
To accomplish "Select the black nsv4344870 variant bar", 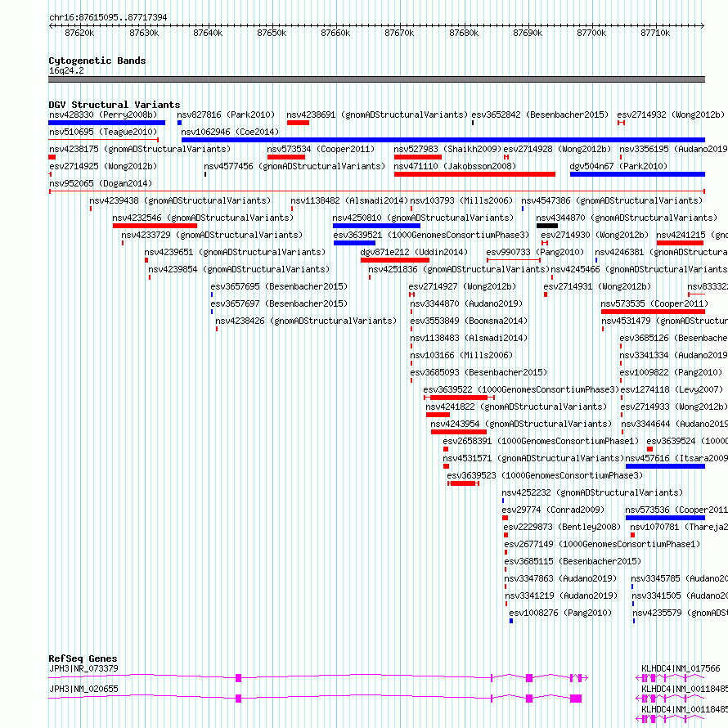I will (x=547, y=226).
